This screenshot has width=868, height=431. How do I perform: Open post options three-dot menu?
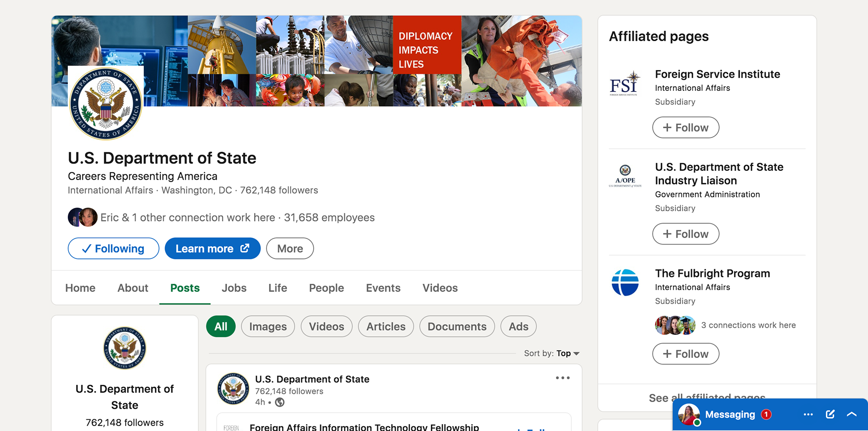(563, 378)
